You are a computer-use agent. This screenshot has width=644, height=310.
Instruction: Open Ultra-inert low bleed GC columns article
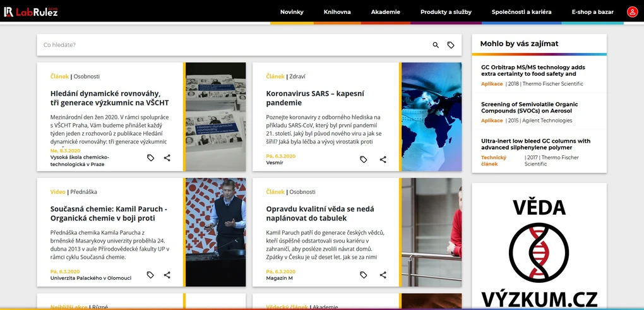535,145
